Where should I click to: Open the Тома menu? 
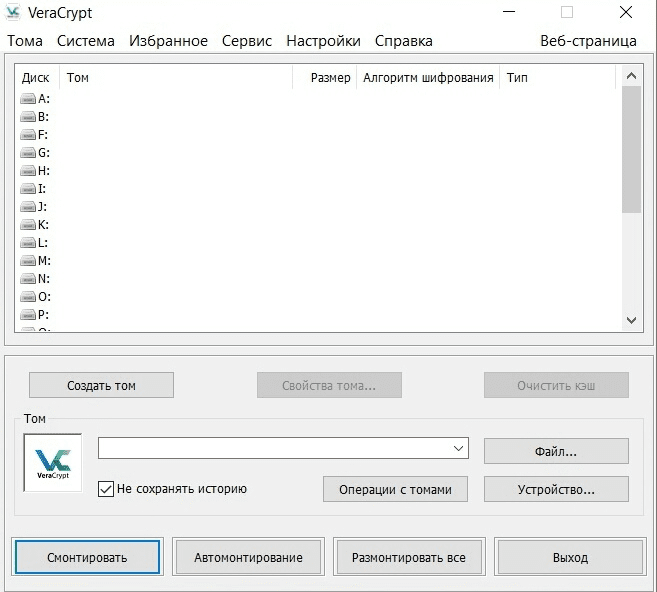[x=25, y=41]
